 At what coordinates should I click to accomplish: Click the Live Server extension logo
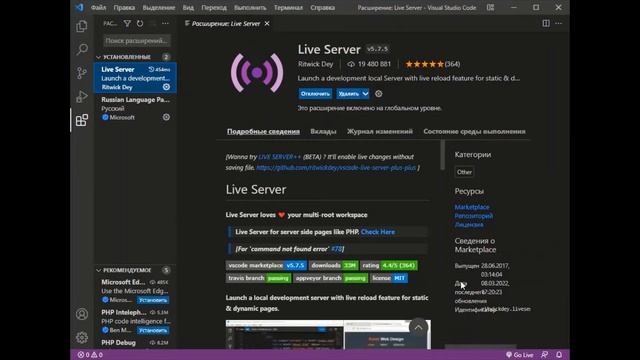[257, 73]
